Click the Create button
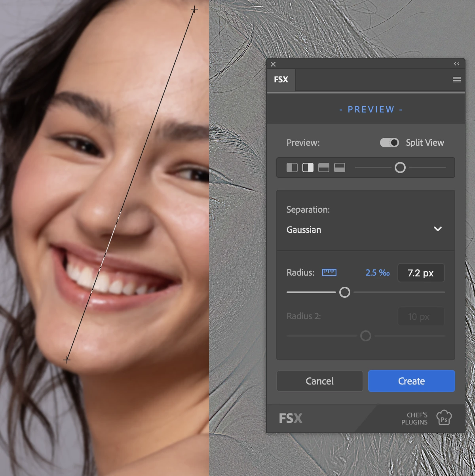 point(412,381)
